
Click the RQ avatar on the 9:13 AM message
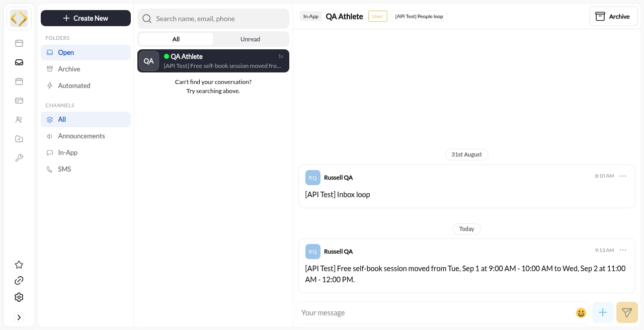coord(313,252)
